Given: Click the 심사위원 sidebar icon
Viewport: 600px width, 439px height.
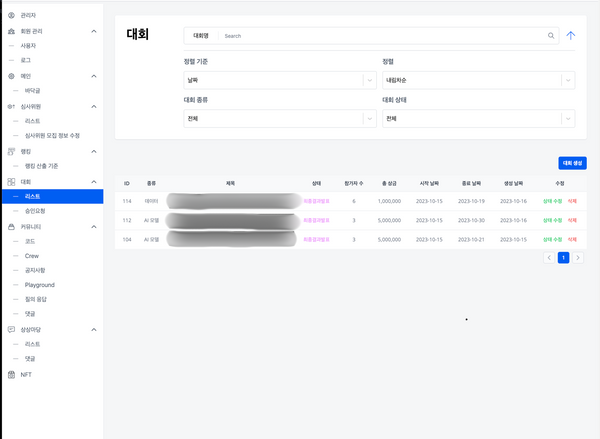Looking at the screenshot, I should (11, 106).
